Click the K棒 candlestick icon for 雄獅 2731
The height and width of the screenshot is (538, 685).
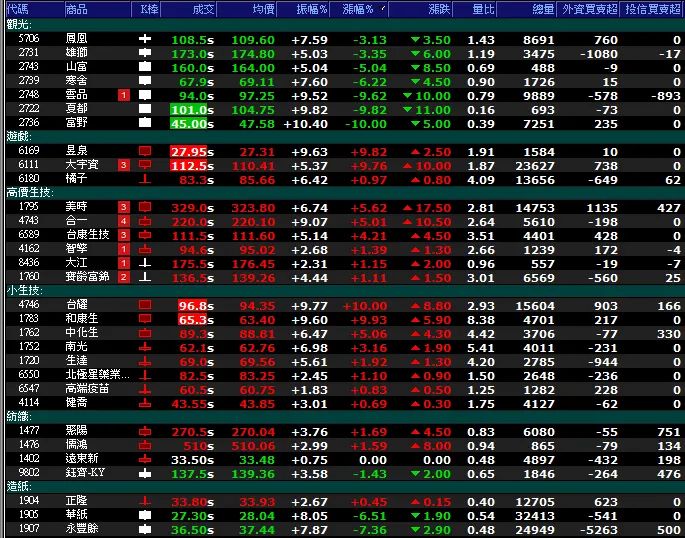(x=145, y=53)
